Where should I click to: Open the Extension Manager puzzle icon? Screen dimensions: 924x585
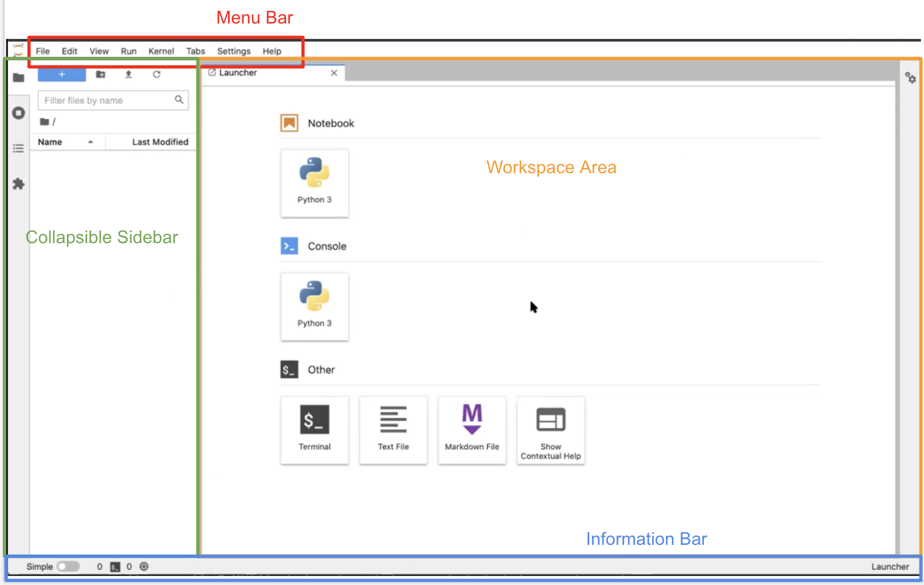[x=18, y=184]
